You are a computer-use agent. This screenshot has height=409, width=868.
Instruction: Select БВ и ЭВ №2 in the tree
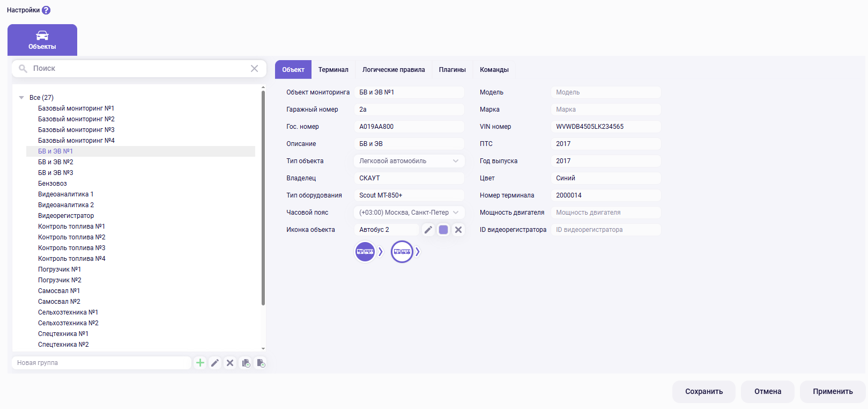click(56, 162)
